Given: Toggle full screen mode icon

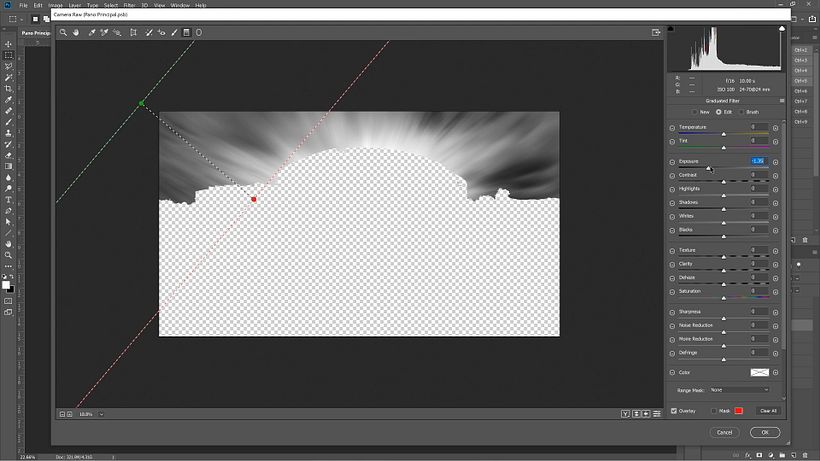Looking at the screenshot, I should point(656,32).
